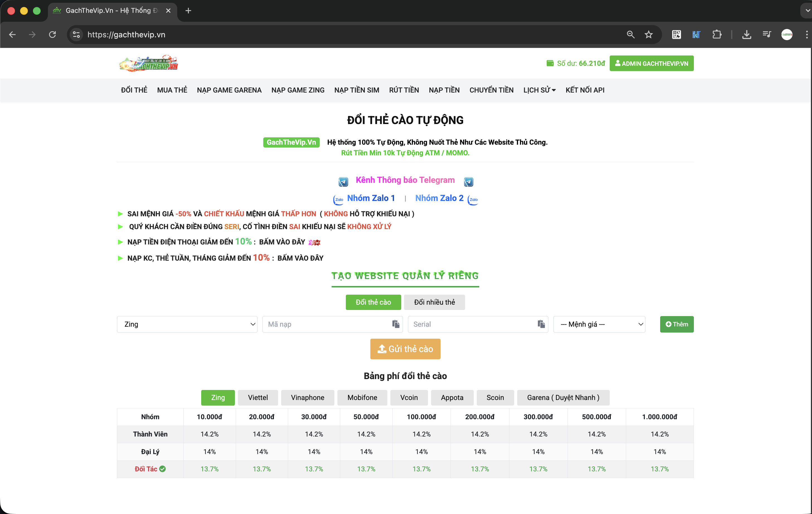
Task: Open a new browser tab
Action: [x=188, y=11]
